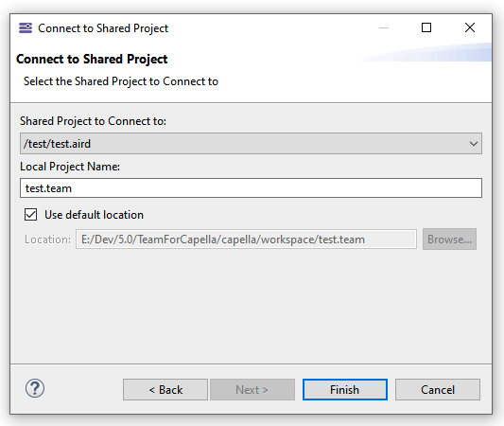This screenshot has width=504, height=426.
Task: Click the Finish button
Action: click(x=345, y=390)
